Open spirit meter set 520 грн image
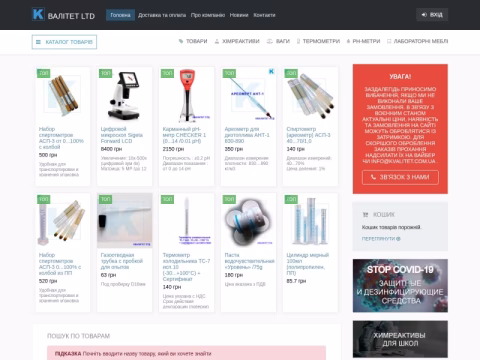480x360 pixels. tap(63, 221)
